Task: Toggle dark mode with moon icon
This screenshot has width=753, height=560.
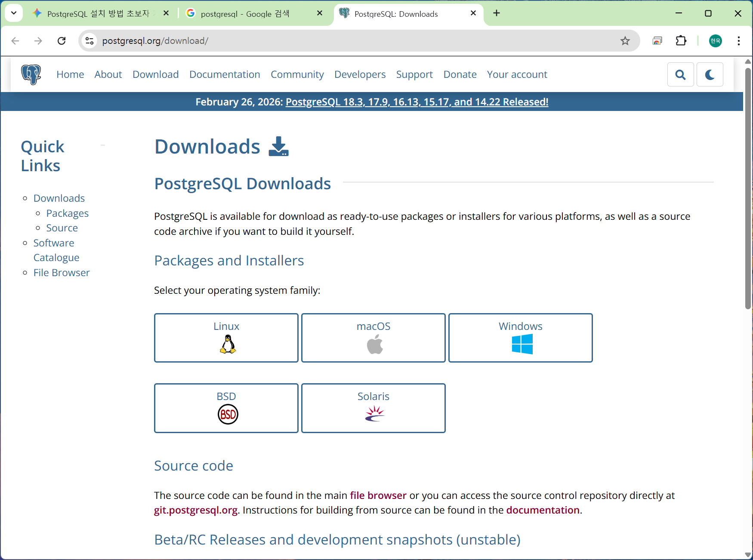Action: tap(710, 75)
